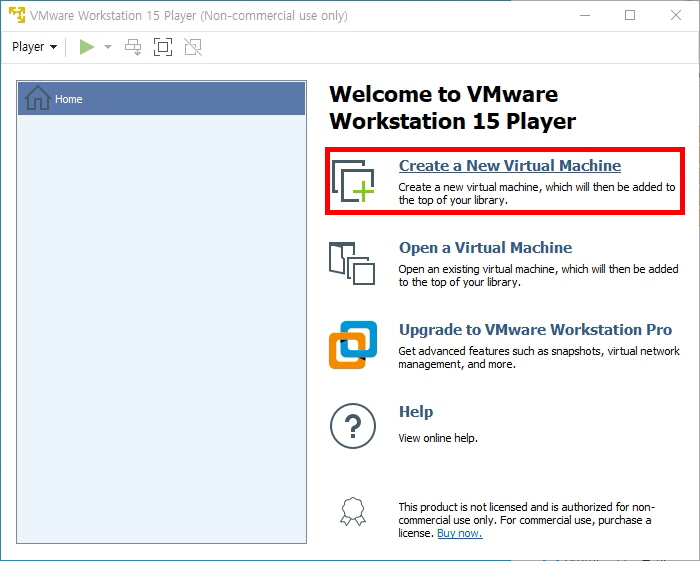
Task: Click Upgrade to VMware Workstation Pro link
Action: (535, 330)
